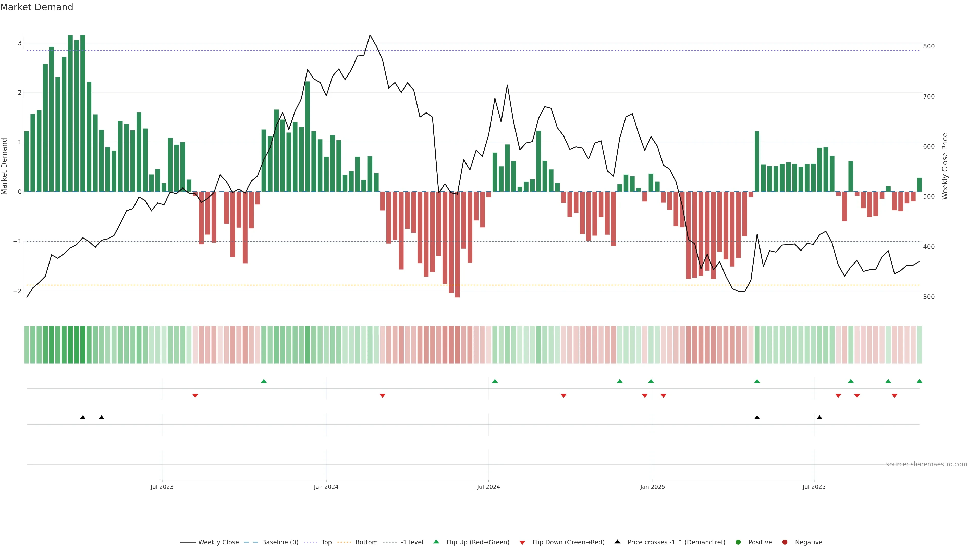
Task: Click red Flip Down triangle legend icon
Action: (x=522, y=542)
